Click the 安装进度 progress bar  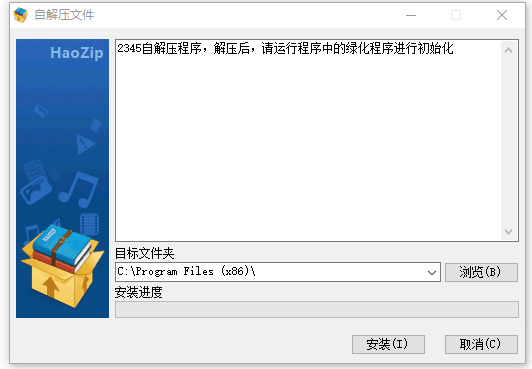tap(317, 309)
